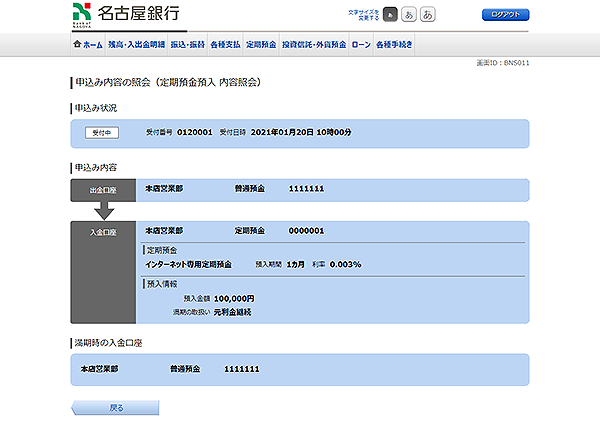Click the ログアウト button
This screenshot has width=600, height=434.
point(505,15)
